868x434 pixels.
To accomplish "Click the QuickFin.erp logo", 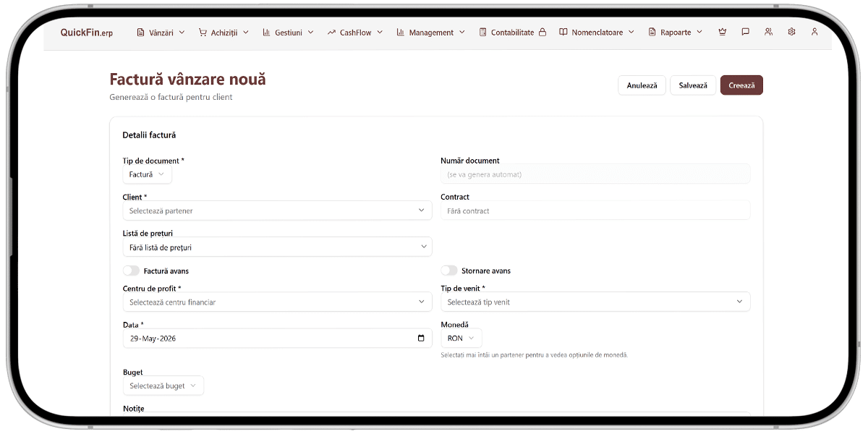I will coord(87,33).
